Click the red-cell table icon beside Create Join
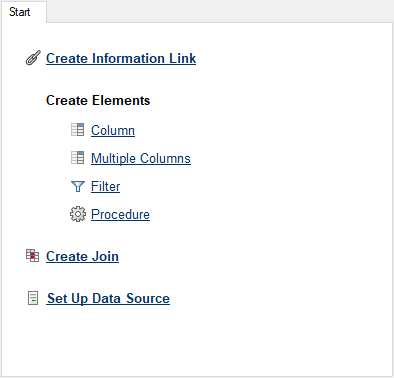 pos(32,256)
